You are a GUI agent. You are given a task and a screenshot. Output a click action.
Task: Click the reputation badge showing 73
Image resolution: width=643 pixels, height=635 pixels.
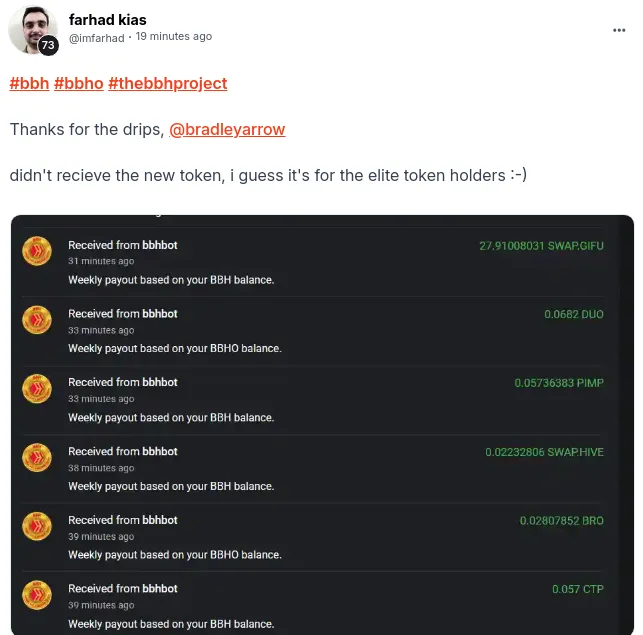[x=48, y=45]
